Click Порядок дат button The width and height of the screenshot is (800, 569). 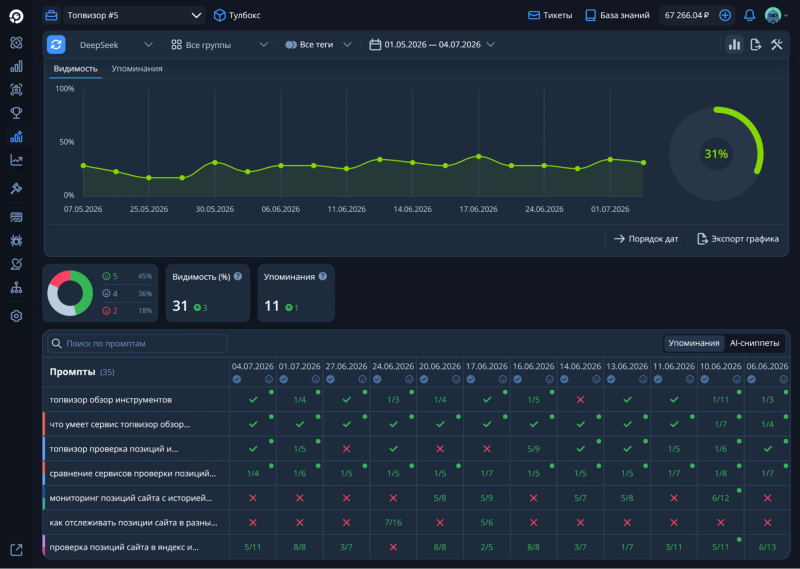tap(646, 239)
